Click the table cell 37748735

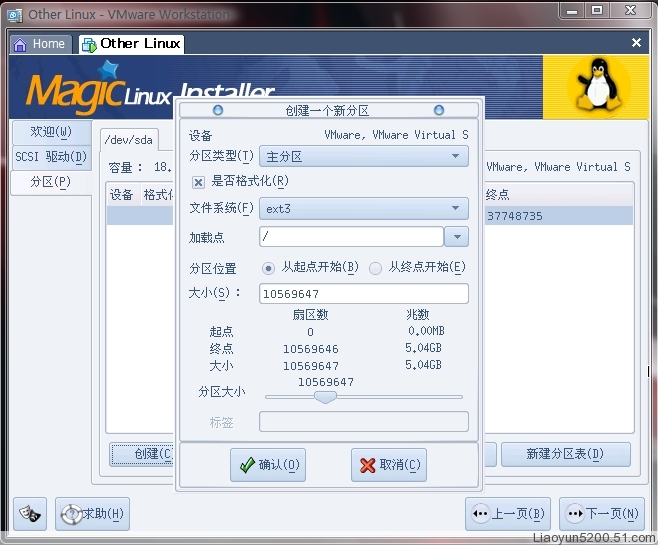coord(514,216)
